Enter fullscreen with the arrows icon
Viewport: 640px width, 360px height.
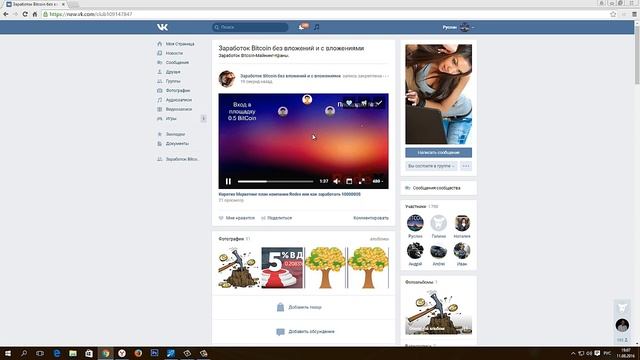(x=362, y=181)
